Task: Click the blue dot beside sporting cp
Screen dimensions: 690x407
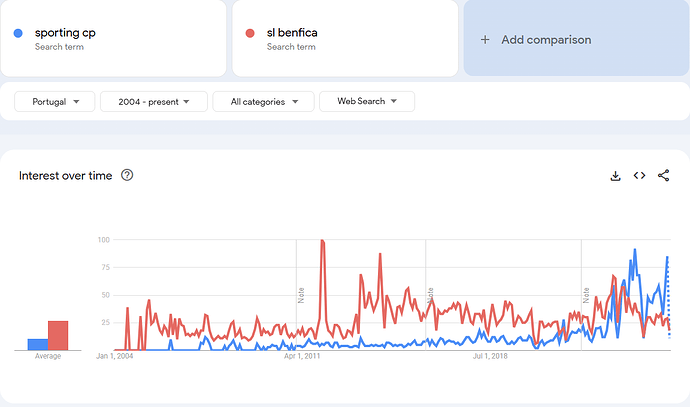Action: click(19, 33)
